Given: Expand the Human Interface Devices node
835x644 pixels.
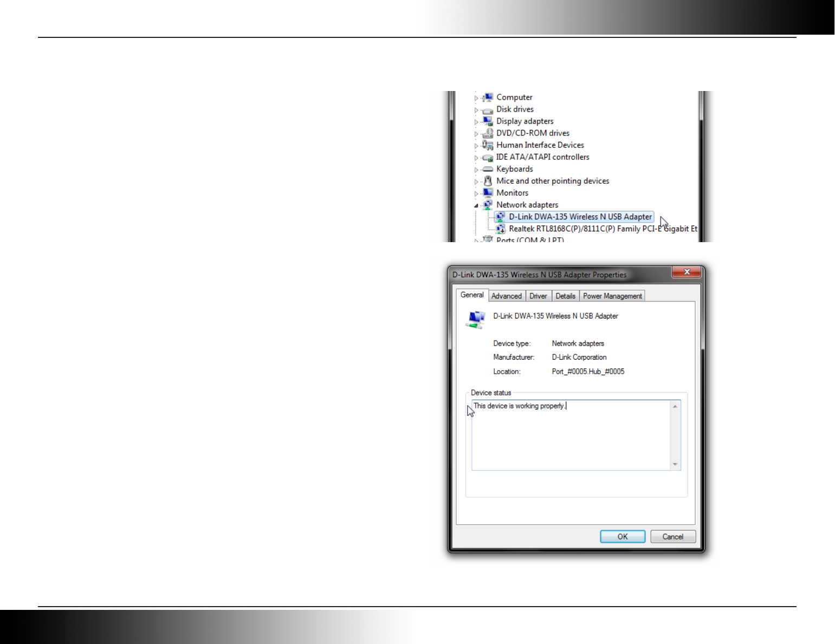Looking at the screenshot, I should coord(476,146).
